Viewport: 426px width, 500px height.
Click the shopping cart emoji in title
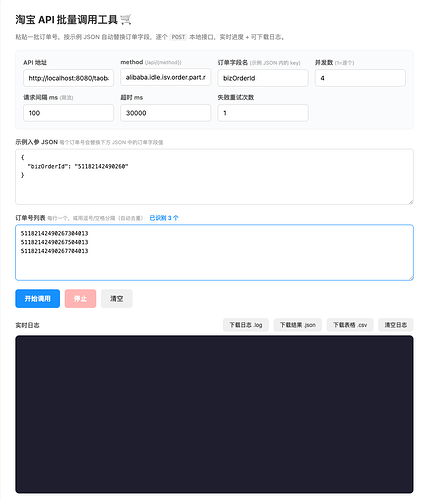(x=126, y=20)
